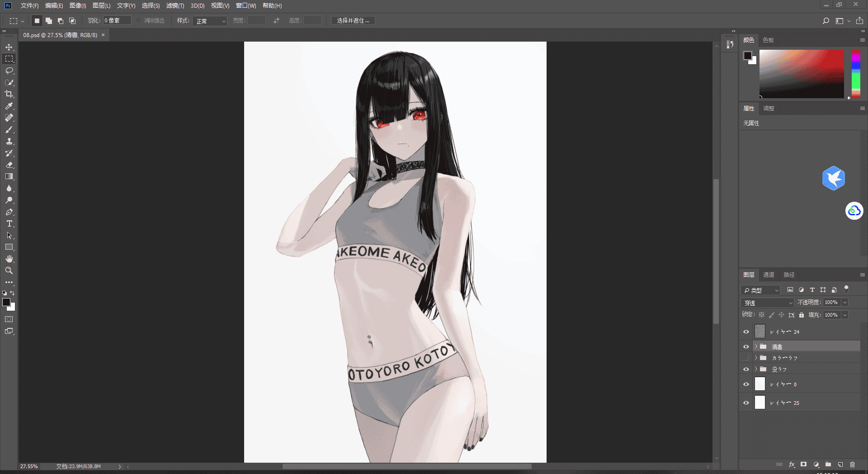Open the 图像(I) menu
Image resolution: width=868 pixels, height=474 pixels.
(x=78, y=6)
